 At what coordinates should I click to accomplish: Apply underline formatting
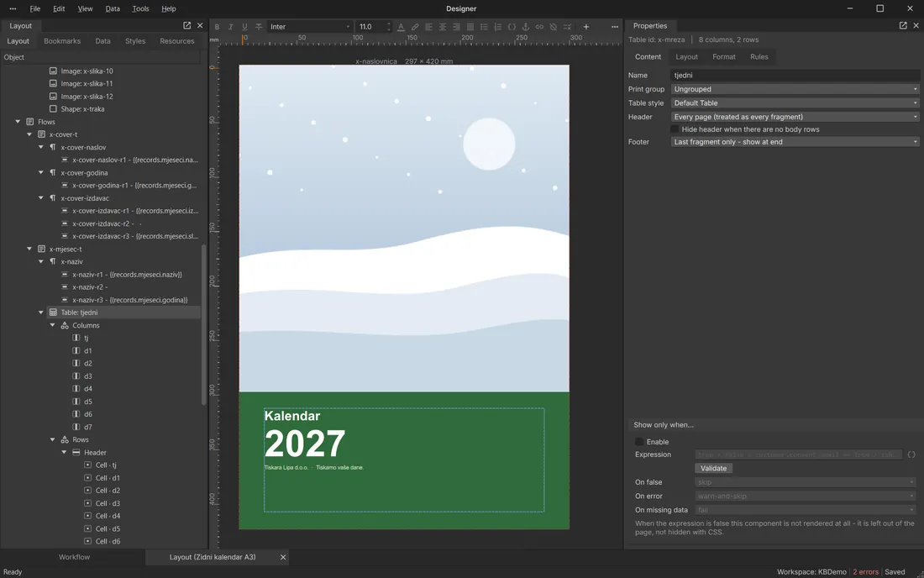(244, 27)
